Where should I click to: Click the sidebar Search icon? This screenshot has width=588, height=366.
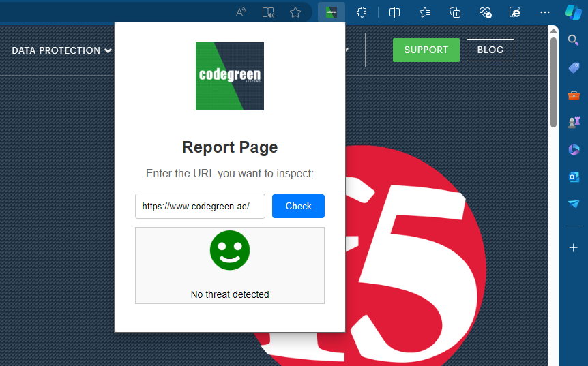(574, 40)
